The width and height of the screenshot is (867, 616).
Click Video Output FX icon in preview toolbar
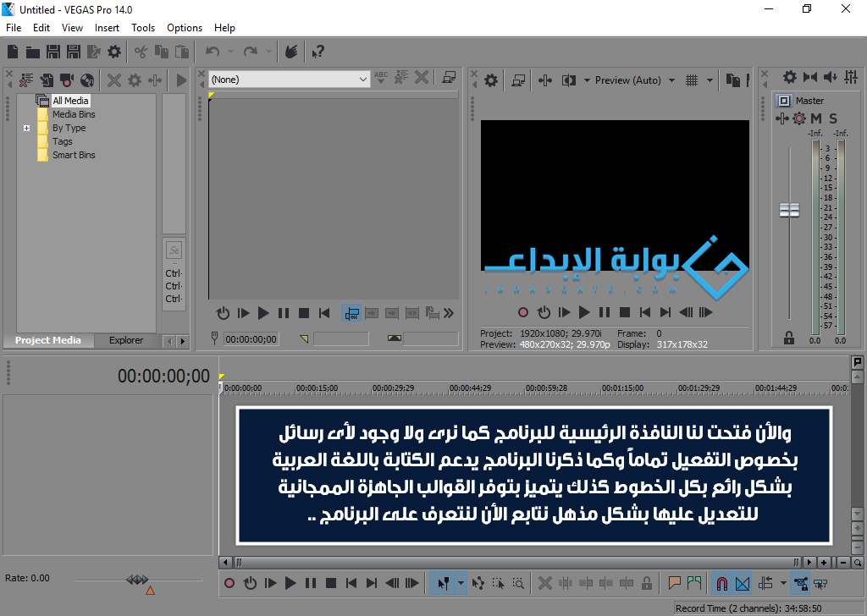pos(545,80)
